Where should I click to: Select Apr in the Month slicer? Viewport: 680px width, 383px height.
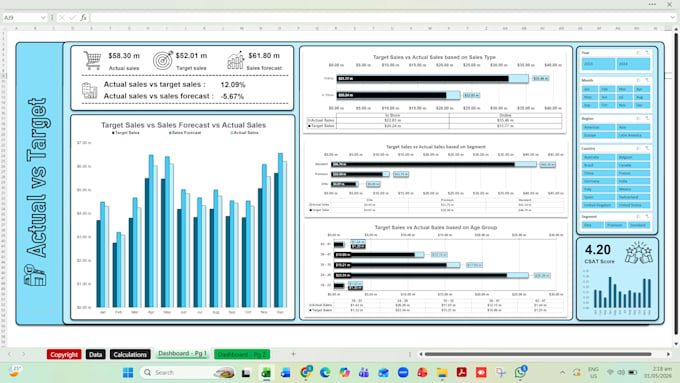[642, 89]
